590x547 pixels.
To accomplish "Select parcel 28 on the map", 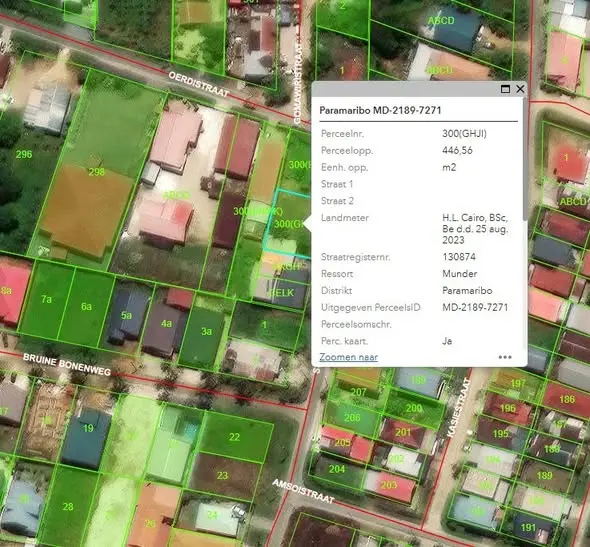I will point(68,507).
